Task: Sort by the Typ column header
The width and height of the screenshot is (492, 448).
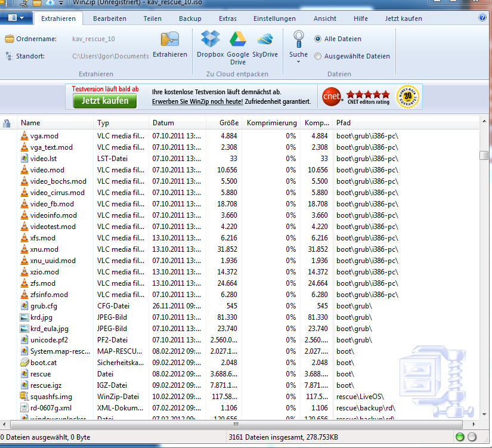Action: pyautogui.click(x=121, y=123)
